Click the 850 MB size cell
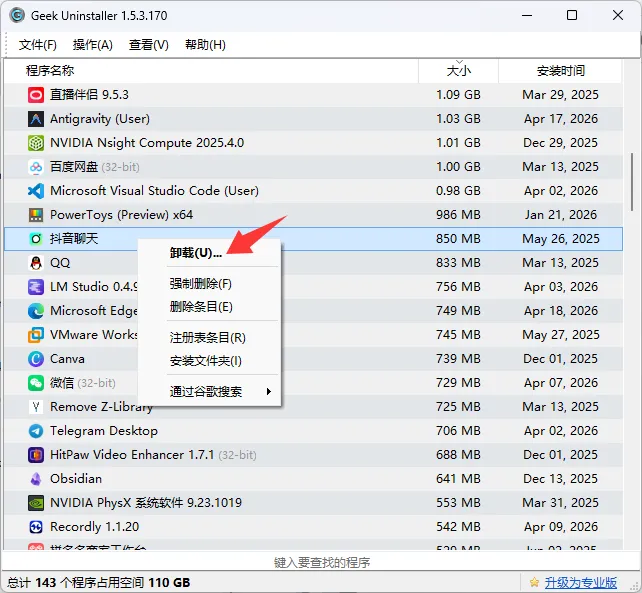The height and width of the screenshot is (593, 642). (458, 239)
